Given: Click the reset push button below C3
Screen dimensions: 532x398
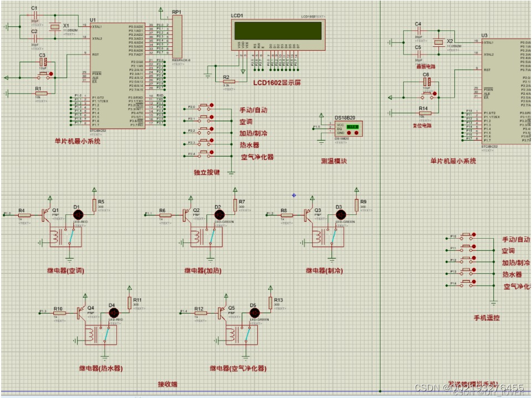Looking at the screenshot, I should 45,76.
